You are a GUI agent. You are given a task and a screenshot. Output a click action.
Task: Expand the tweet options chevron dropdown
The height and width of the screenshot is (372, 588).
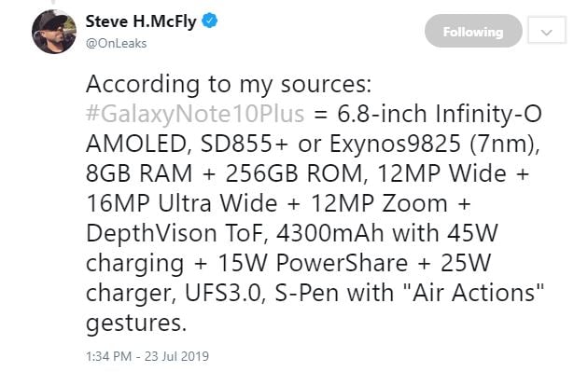tap(547, 30)
